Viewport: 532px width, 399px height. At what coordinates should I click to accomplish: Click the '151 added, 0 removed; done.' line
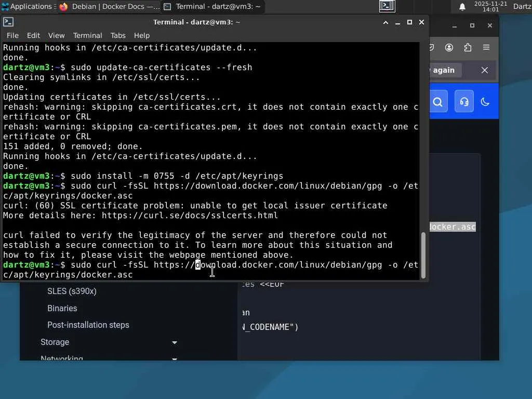click(x=73, y=147)
